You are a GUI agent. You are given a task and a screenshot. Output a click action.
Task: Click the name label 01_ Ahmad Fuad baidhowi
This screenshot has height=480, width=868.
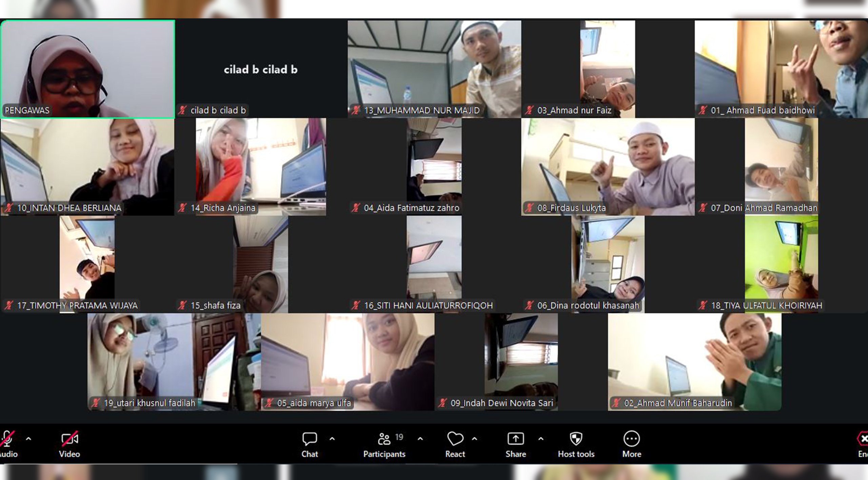click(763, 110)
